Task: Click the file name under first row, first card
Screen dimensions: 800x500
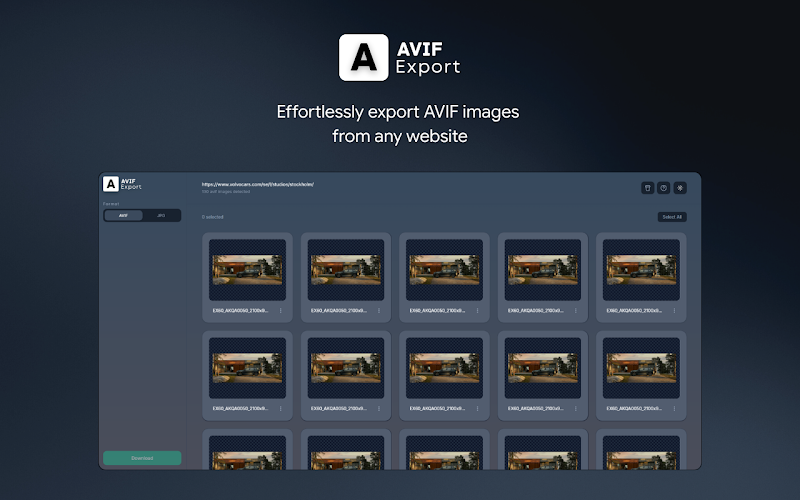Action: click(240, 310)
